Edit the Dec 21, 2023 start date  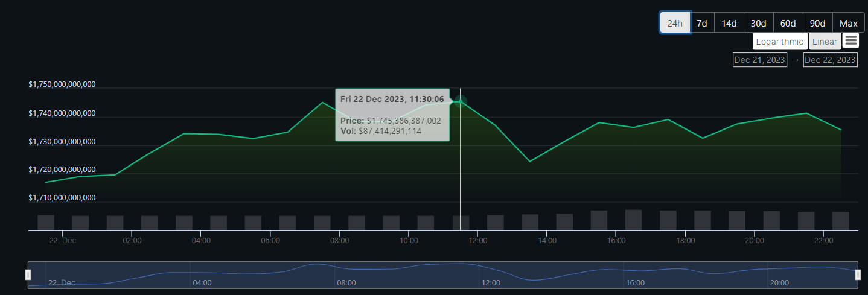click(759, 60)
